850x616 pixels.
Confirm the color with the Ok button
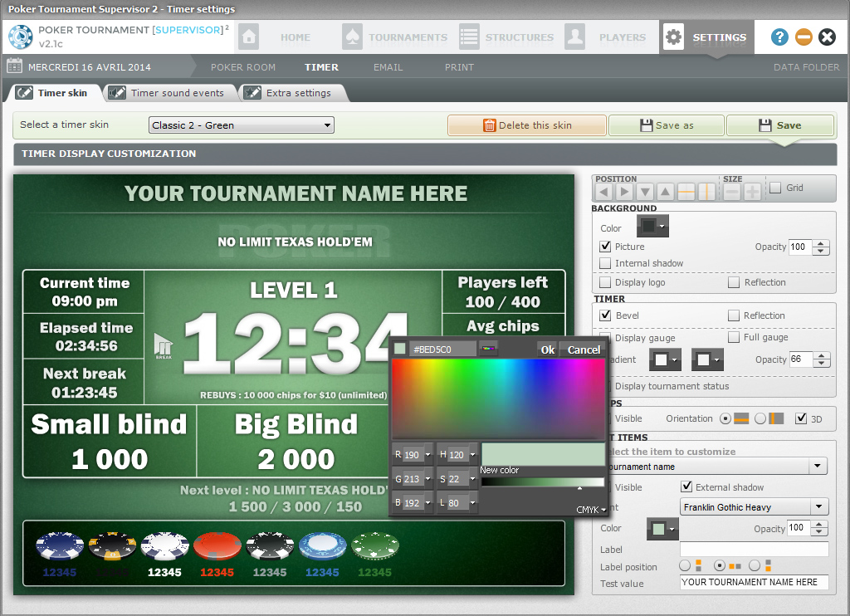point(547,350)
